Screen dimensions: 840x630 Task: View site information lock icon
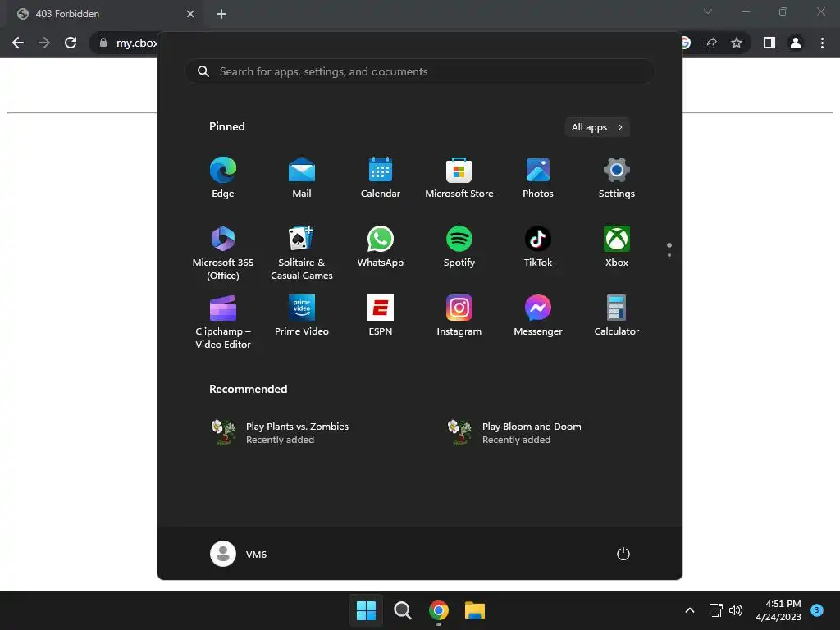tap(103, 43)
